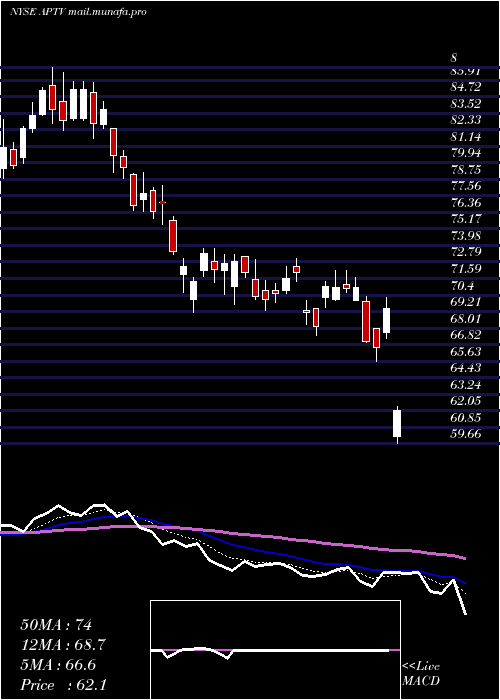Image resolution: width=500 pixels, height=700 pixels.
Task: Click the 73.98 price axis label
Action: 466,236
